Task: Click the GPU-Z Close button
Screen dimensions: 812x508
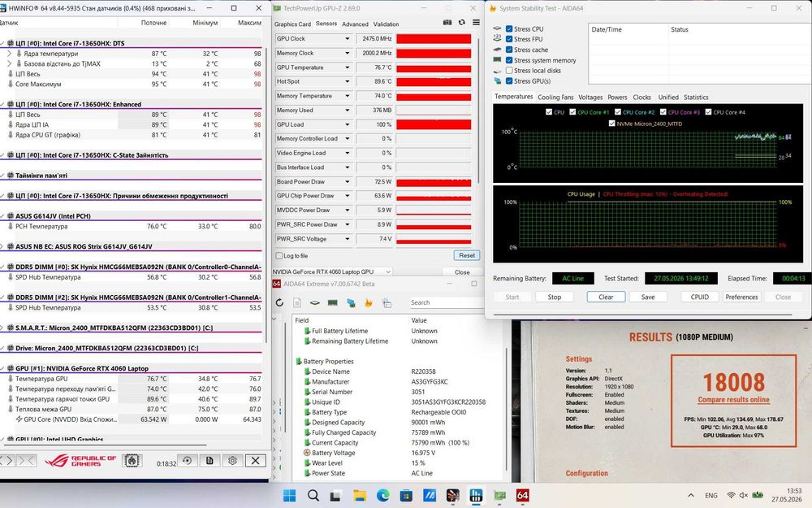Action: point(462,272)
